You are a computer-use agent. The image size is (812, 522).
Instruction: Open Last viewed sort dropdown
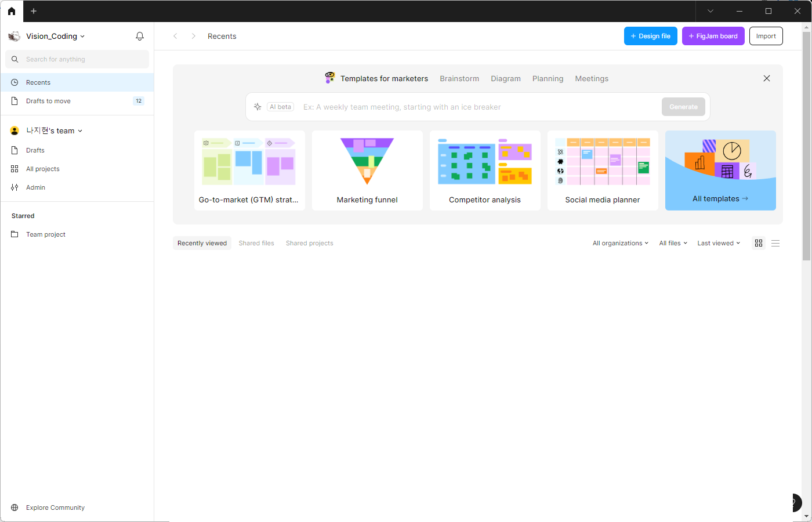pos(719,243)
